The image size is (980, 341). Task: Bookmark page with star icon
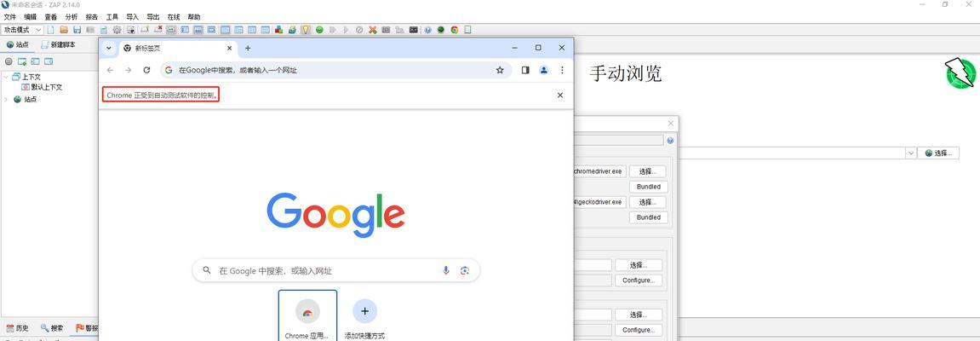click(x=500, y=70)
